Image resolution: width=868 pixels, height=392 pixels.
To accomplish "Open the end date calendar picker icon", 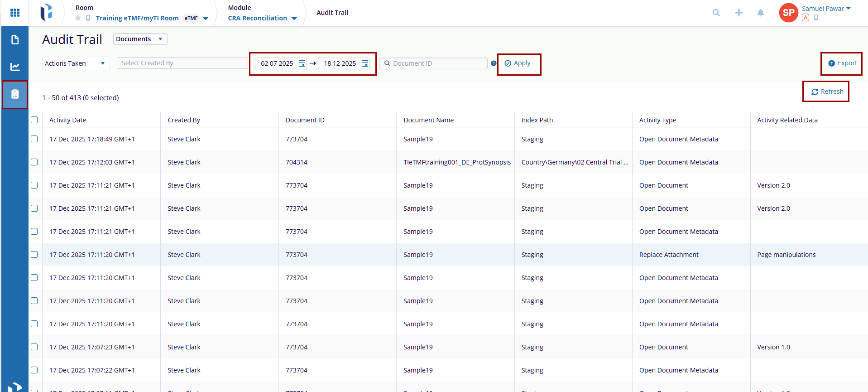I will [365, 63].
